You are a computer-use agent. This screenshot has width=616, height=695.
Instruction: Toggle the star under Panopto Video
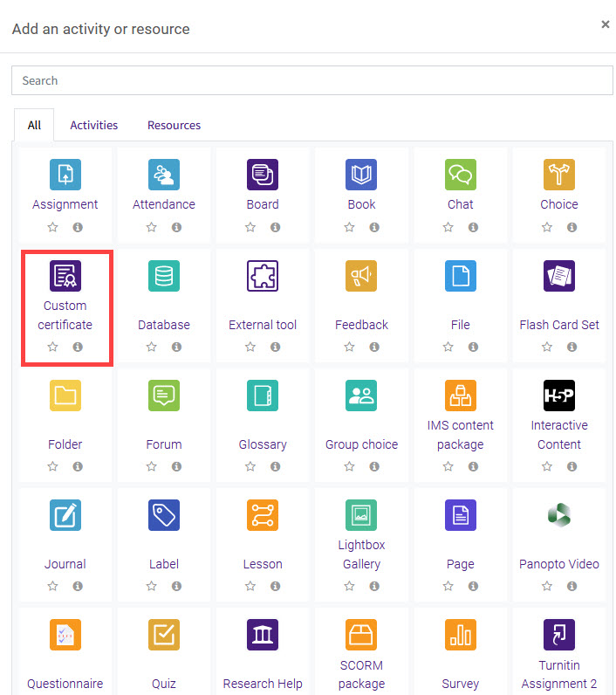click(547, 586)
